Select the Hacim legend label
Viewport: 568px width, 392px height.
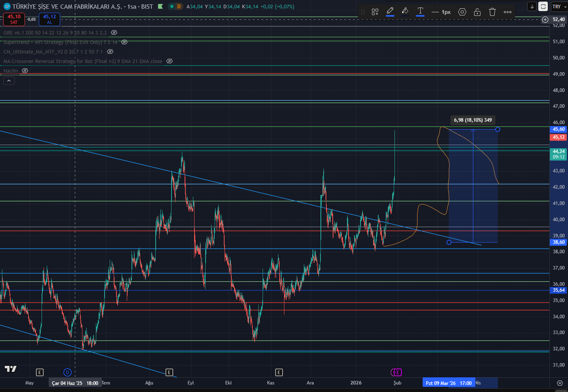pos(10,71)
